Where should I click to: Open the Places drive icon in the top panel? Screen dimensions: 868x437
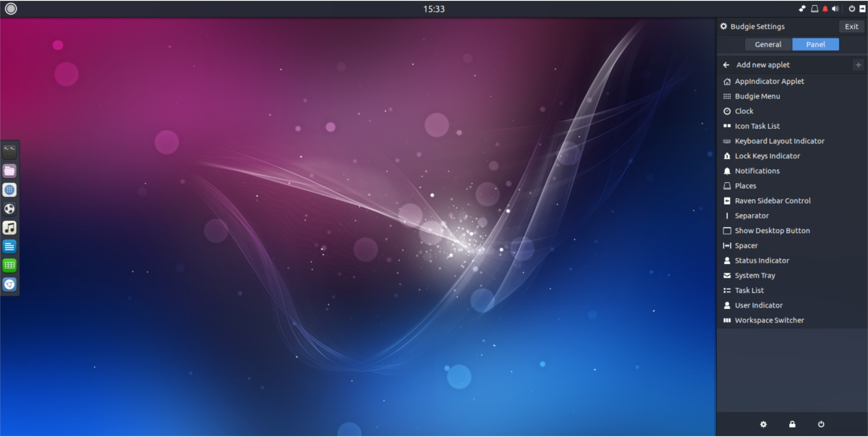pyautogui.click(x=814, y=9)
